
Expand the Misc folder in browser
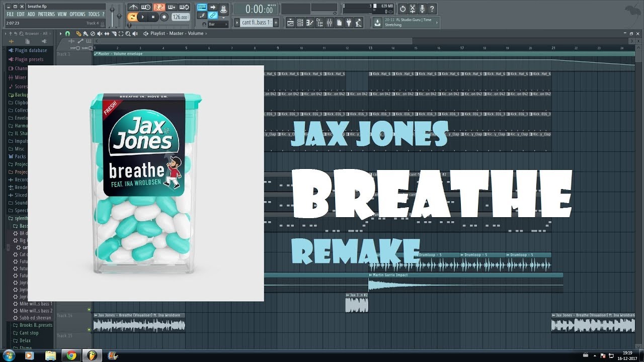click(16, 149)
